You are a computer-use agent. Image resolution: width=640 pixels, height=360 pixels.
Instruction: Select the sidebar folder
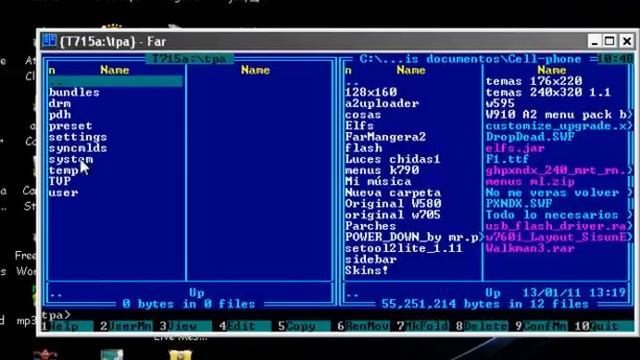[371, 259]
